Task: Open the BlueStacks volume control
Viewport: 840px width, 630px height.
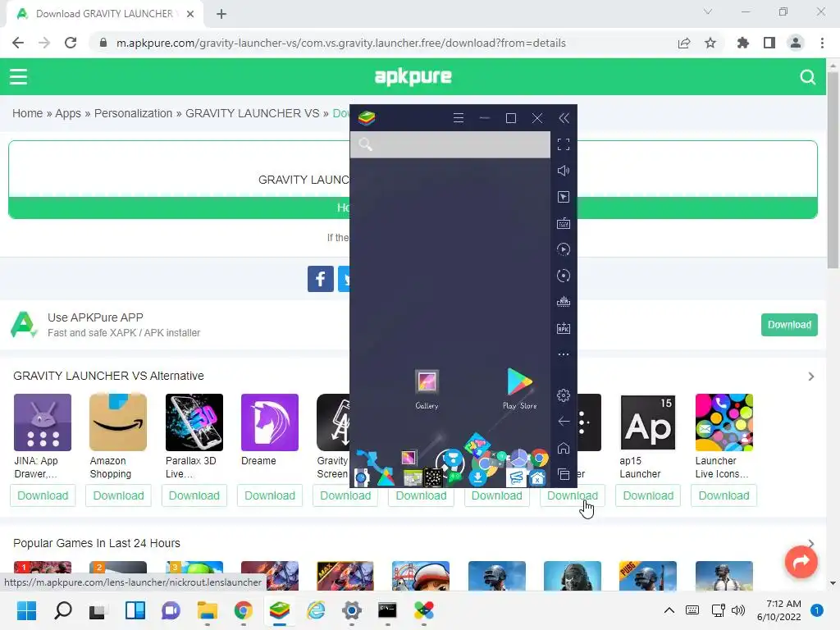Action: tap(563, 171)
